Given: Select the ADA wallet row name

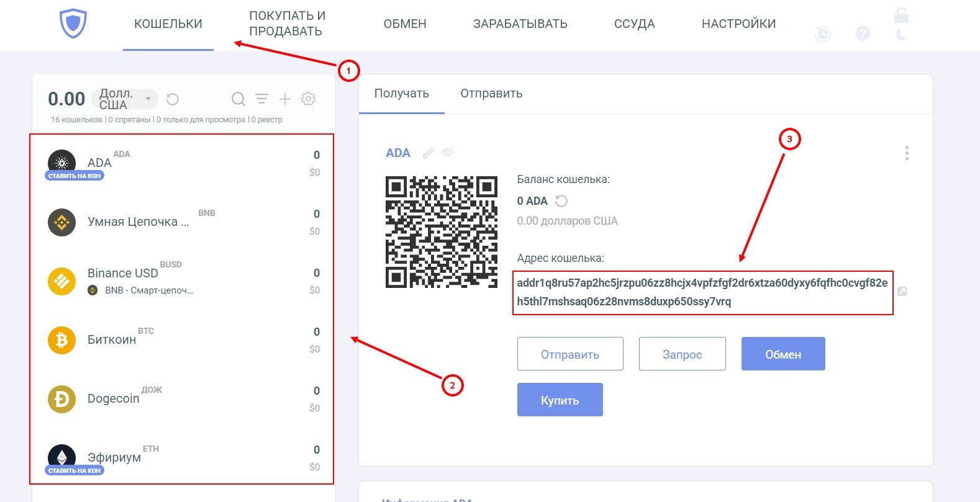Looking at the screenshot, I should (99, 163).
